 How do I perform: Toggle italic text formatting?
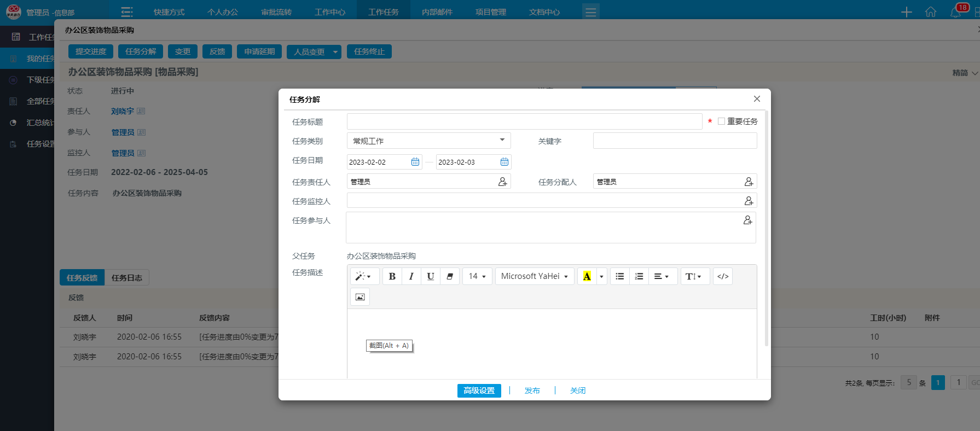point(411,276)
